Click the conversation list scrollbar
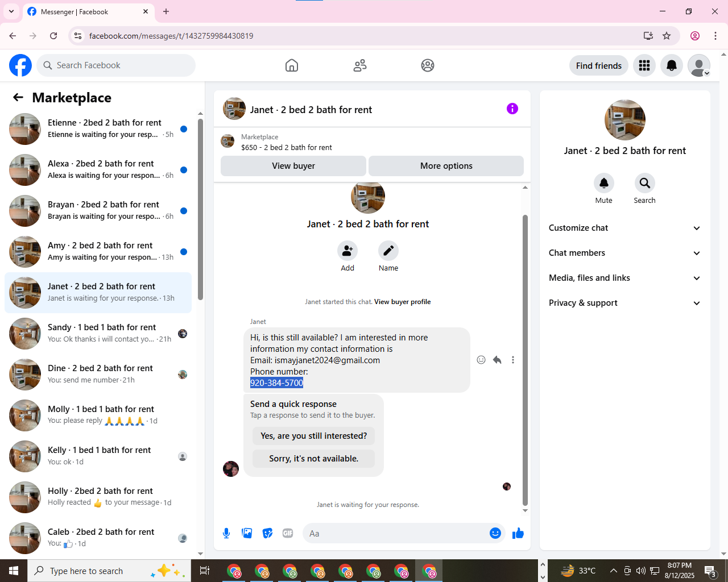This screenshot has height=582, width=728. pos(200,209)
